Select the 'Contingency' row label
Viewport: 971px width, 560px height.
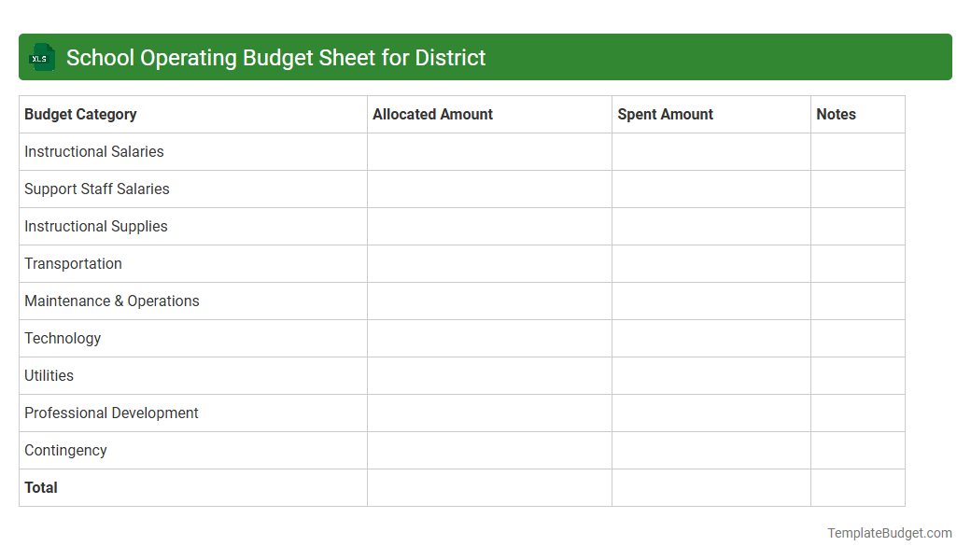click(x=65, y=450)
